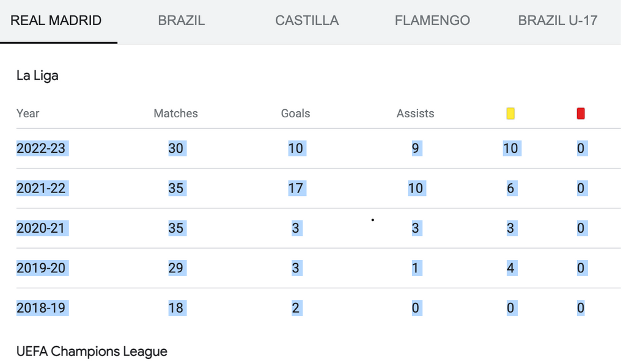Click the red card column icon
Image resolution: width=626 pixels, height=364 pixels.
(581, 114)
